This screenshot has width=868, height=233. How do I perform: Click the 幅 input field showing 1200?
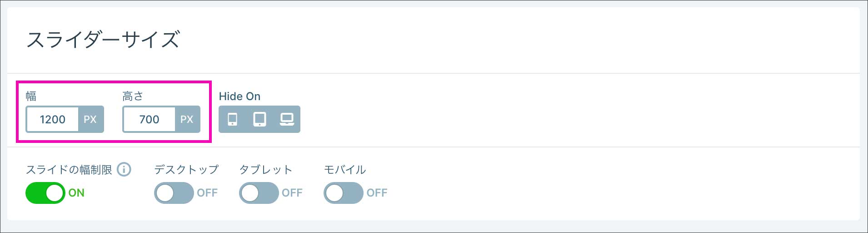53,119
